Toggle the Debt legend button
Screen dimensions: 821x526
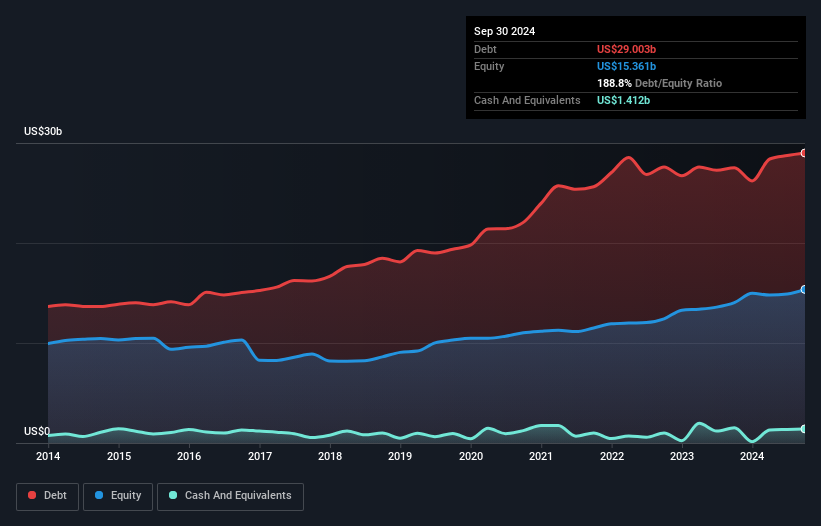(47, 496)
